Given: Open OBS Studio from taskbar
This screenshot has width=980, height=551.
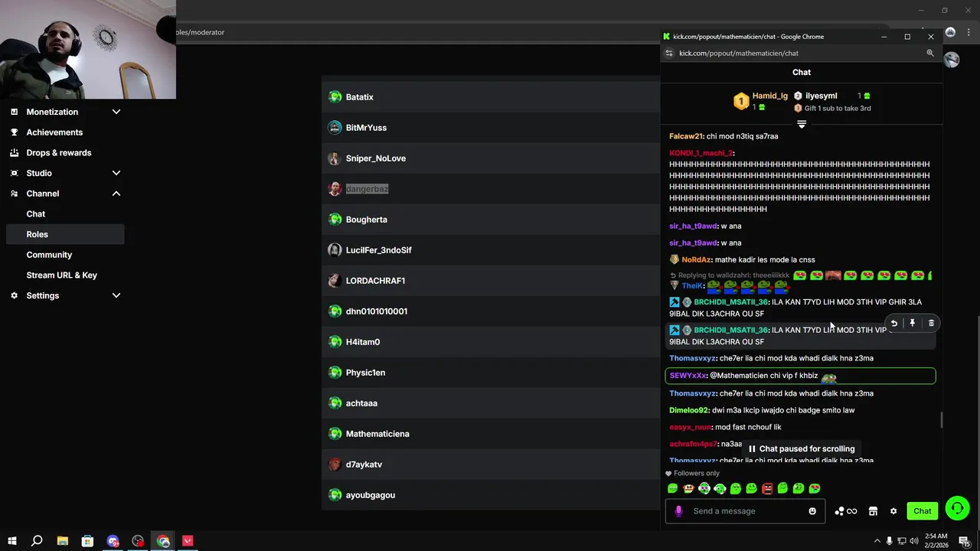Looking at the screenshot, I should [x=138, y=541].
